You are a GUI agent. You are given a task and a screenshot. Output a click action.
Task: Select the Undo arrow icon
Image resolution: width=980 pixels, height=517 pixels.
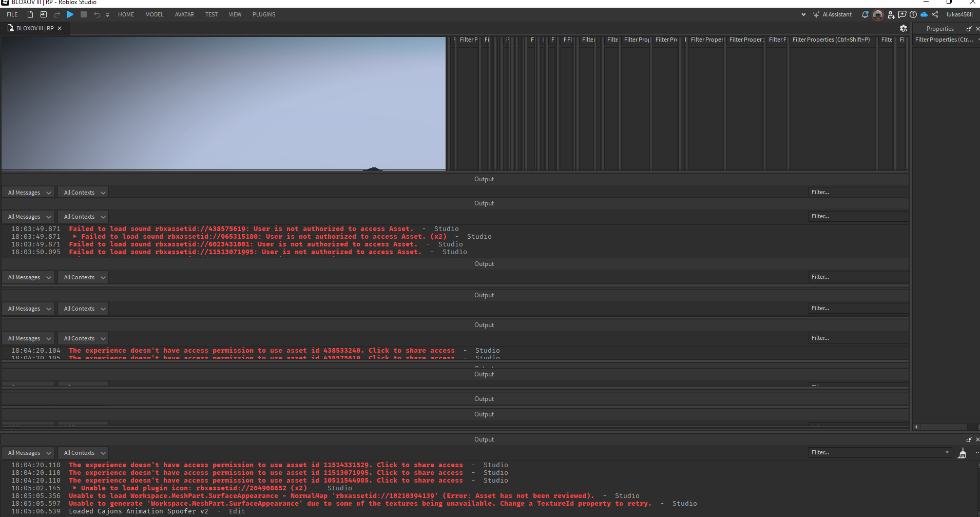pos(97,14)
